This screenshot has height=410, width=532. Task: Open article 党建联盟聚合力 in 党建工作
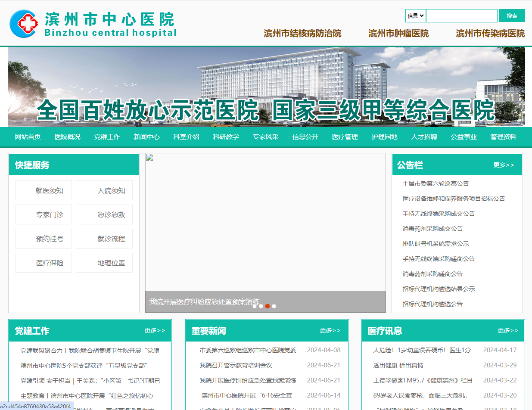coord(90,351)
